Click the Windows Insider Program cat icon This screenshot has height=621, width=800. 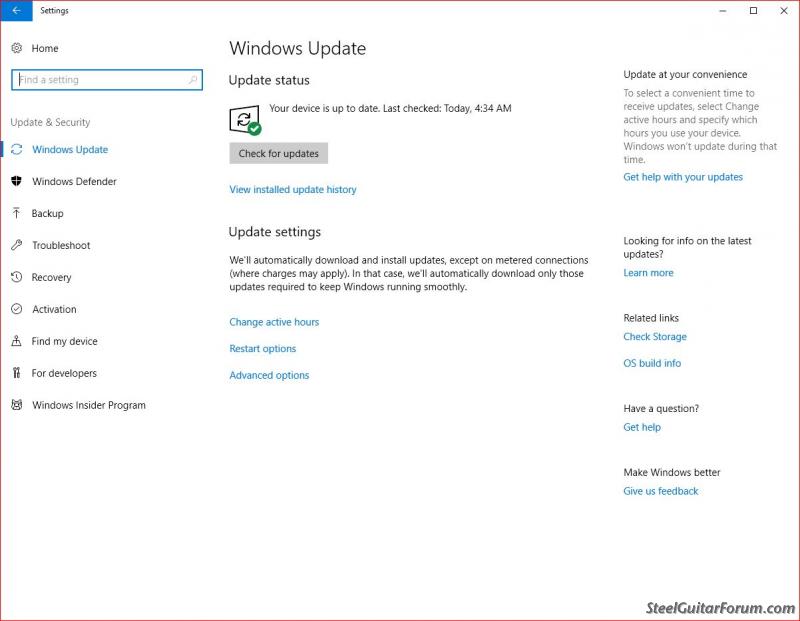pyautogui.click(x=17, y=405)
